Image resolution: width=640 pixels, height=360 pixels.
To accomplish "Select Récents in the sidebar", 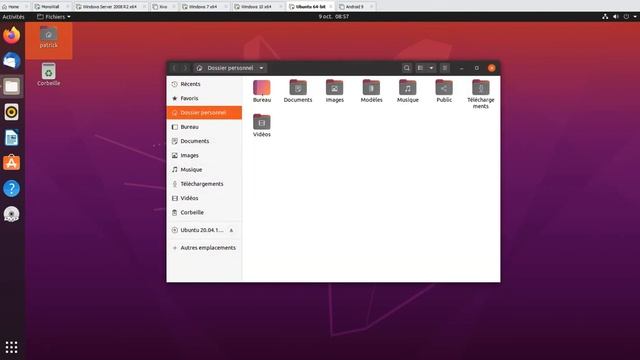I will (x=204, y=84).
